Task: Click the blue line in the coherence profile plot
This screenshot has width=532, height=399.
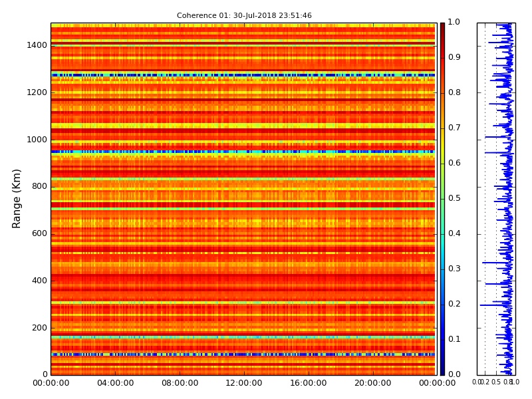Action: pyautogui.click(x=508, y=199)
